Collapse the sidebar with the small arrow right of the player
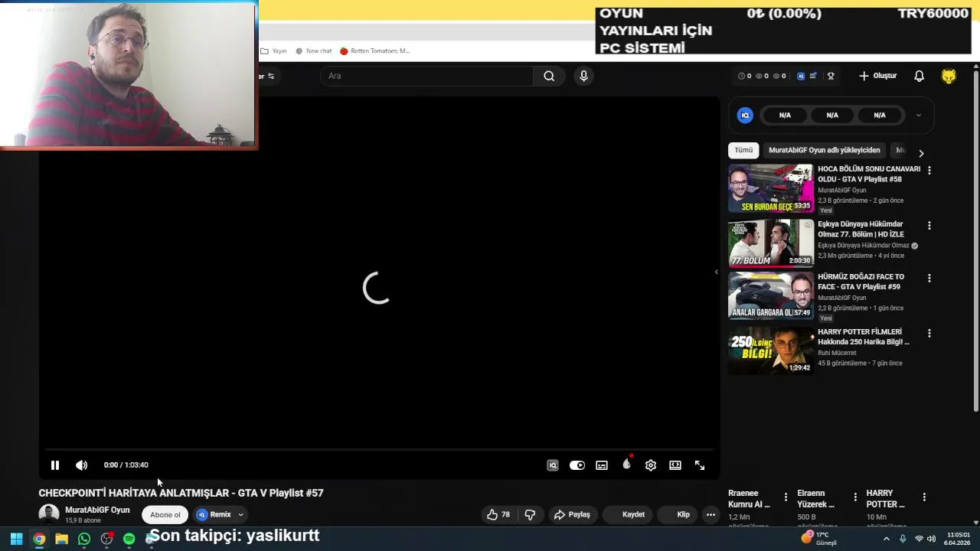 click(x=717, y=272)
